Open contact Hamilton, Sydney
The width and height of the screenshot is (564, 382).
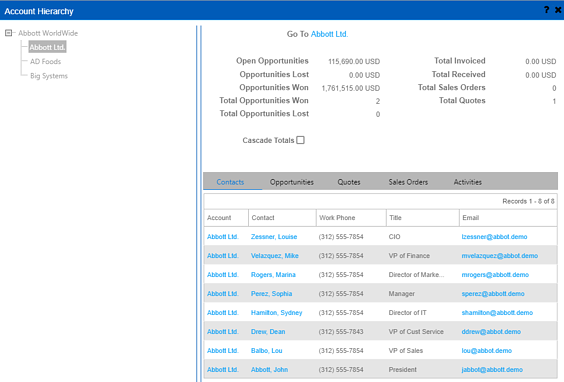coord(277,313)
